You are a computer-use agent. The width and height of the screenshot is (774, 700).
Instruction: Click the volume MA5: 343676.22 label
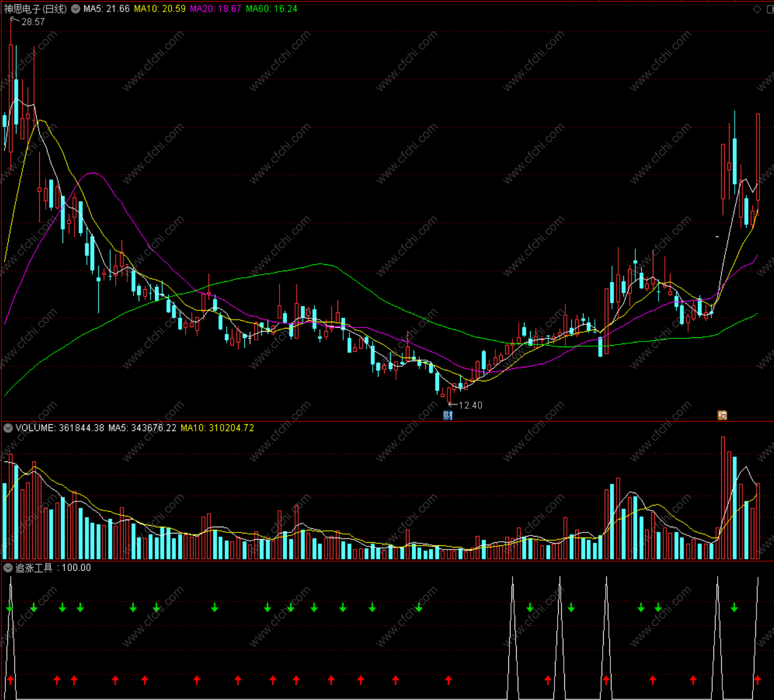tap(142, 428)
